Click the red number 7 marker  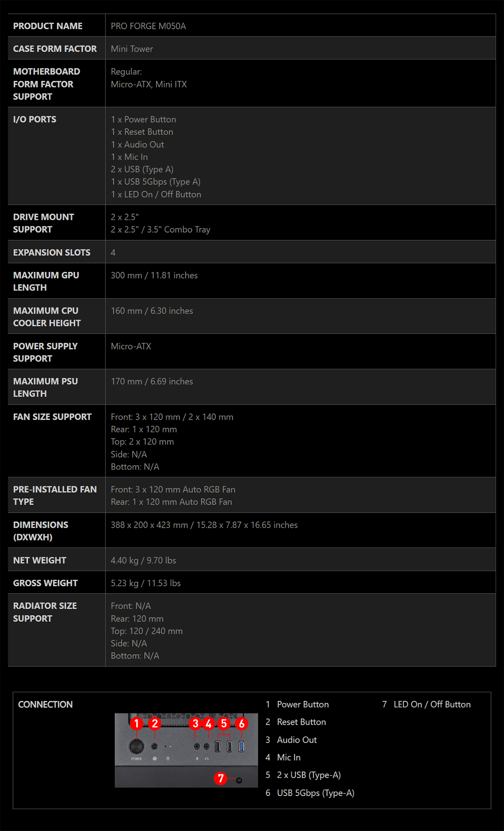[x=220, y=778]
